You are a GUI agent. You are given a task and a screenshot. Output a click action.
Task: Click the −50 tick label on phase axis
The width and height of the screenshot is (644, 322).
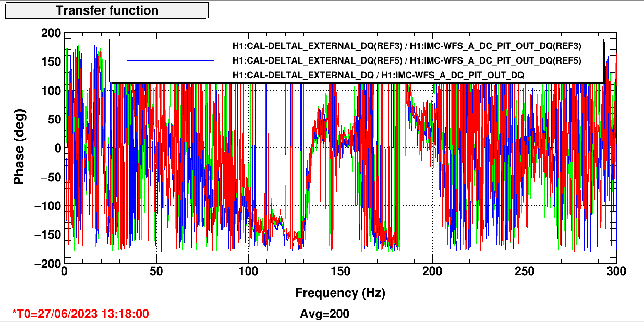[x=50, y=177]
